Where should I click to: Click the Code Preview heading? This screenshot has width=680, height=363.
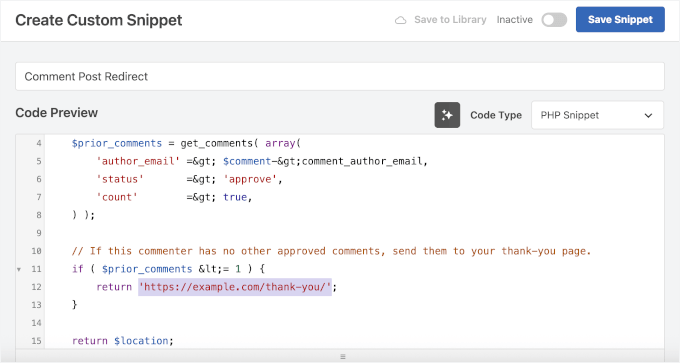click(x=56, y=113)
